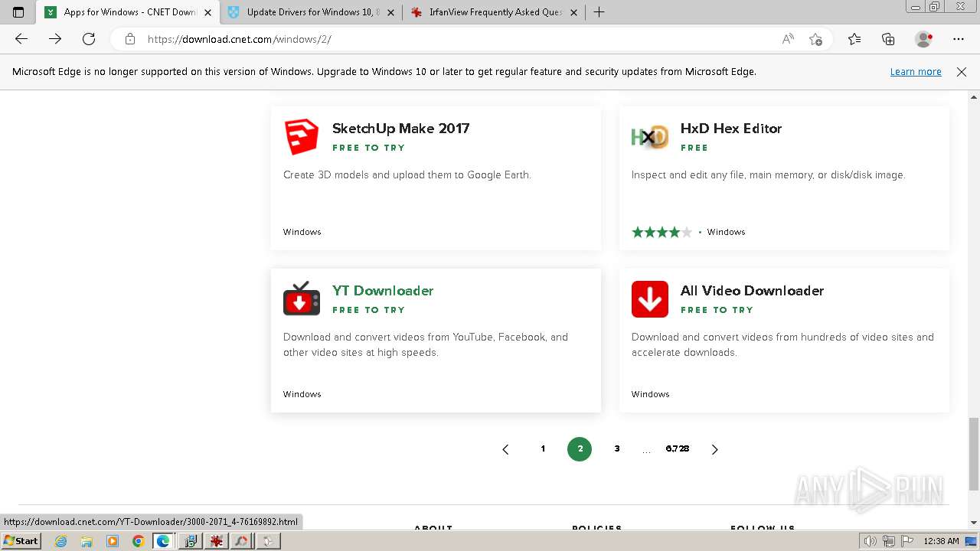Go to previous page chevron

(x=505, y=449)
